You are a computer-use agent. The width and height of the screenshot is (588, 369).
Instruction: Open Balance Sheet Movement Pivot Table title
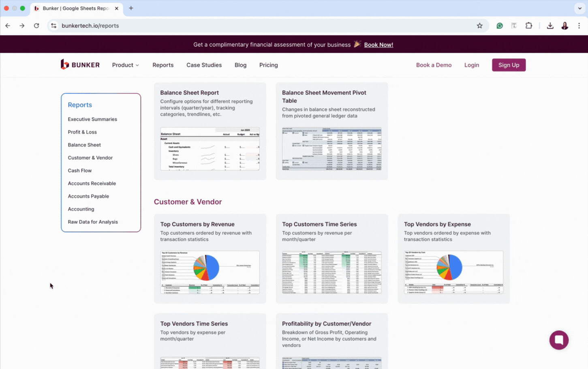point(324,97)
